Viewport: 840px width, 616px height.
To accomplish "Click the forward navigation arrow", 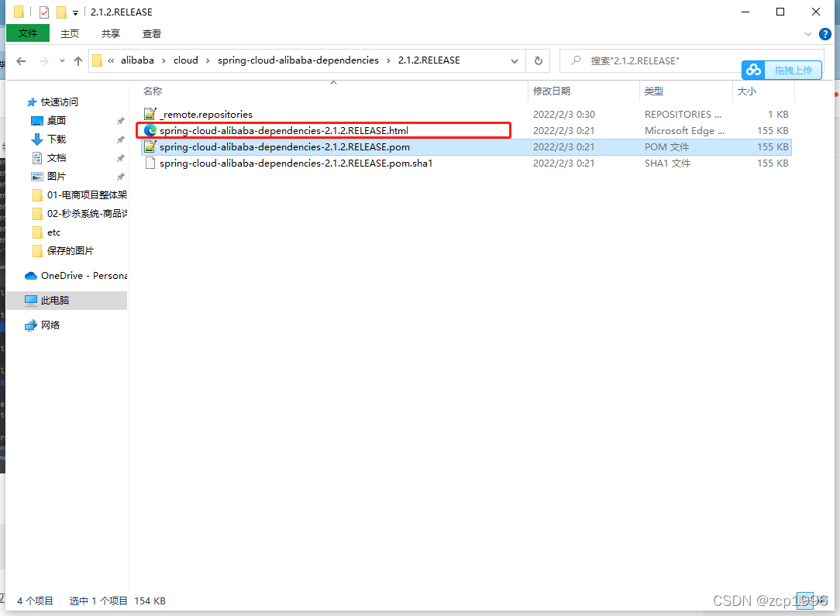I will (44, 61).
